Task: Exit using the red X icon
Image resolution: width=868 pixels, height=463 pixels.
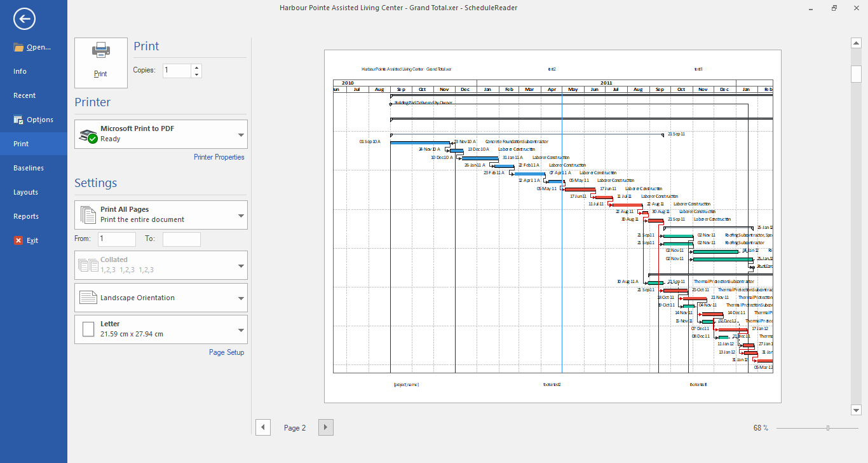Action: pos(17,240)
